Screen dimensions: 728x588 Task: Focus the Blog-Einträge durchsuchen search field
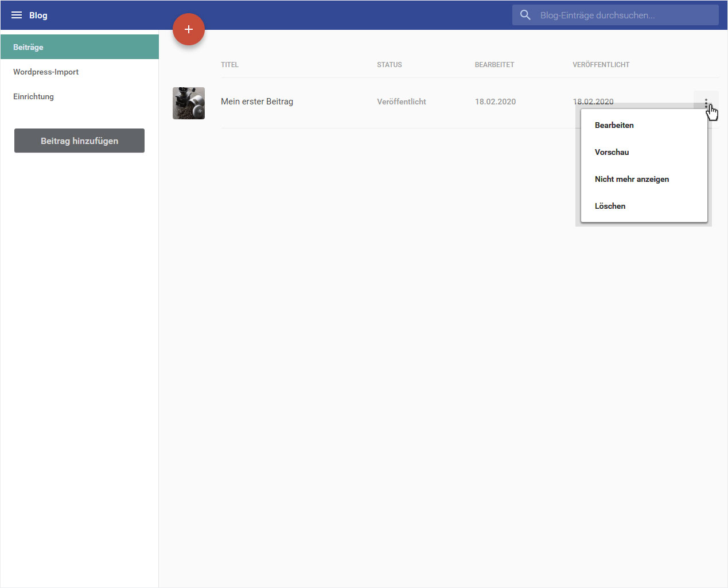[x=616, y=15]
